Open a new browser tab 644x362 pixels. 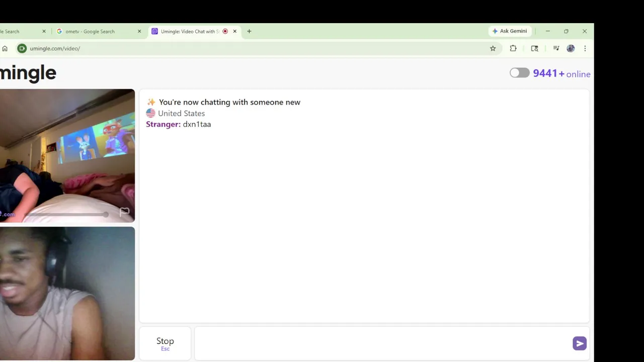pos(249,31)
